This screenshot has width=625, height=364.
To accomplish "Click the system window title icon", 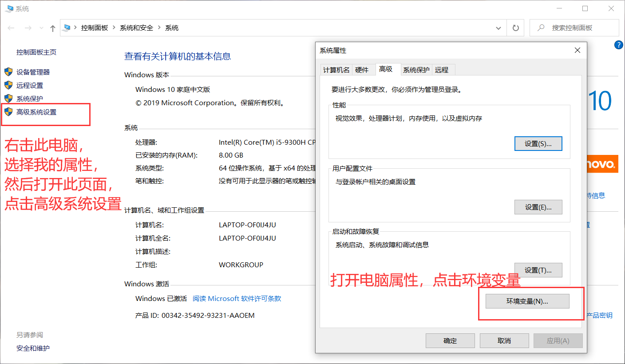I will click(9, 8).
